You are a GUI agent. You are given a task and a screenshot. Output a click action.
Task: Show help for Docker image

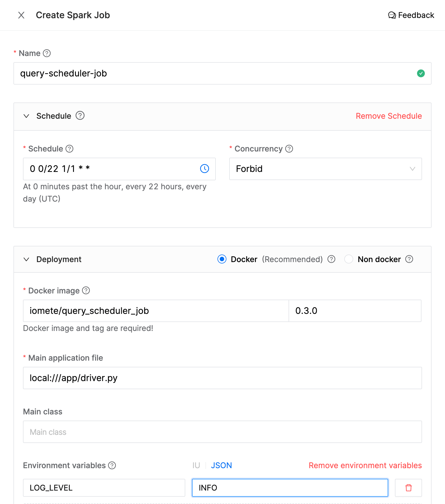(x=86, y=291)
